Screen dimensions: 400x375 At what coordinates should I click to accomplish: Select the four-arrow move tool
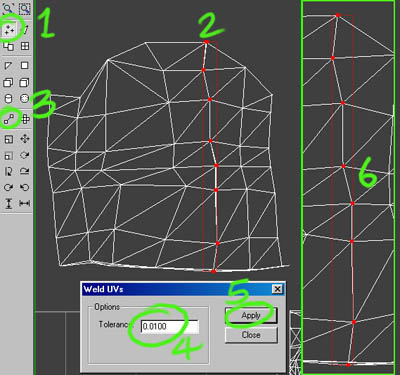click(25, 139)
